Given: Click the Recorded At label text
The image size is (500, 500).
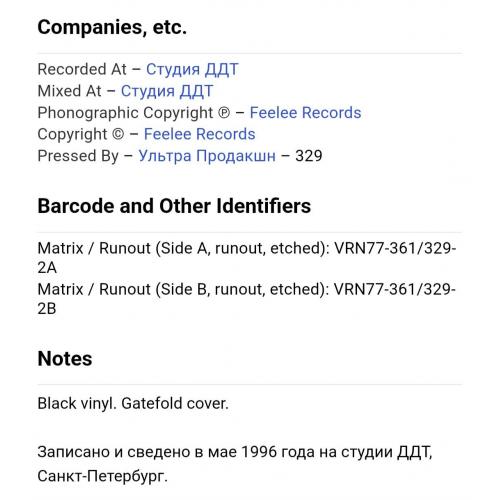Looking at the screenshot, I should (82, 70).
